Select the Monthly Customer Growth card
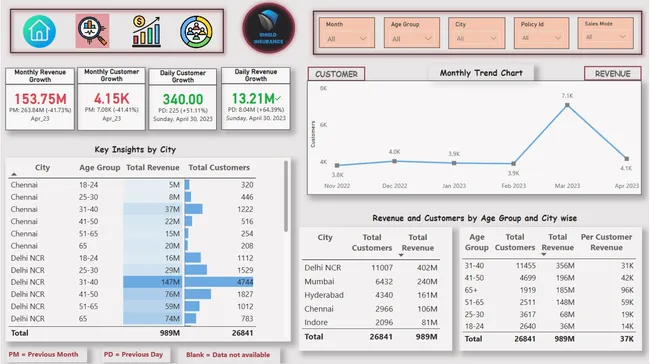Screen dimensions: 650x364 [112, 99]
